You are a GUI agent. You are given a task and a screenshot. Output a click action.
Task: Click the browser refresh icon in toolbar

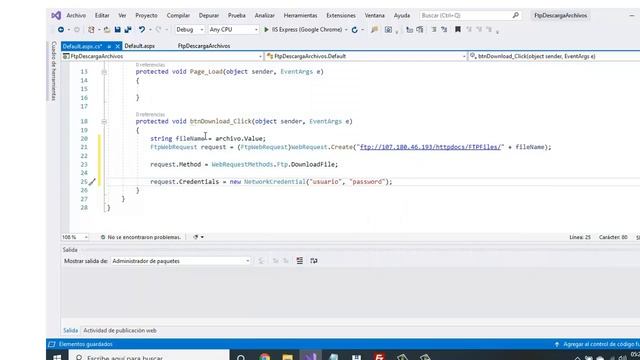pos(354,29)
